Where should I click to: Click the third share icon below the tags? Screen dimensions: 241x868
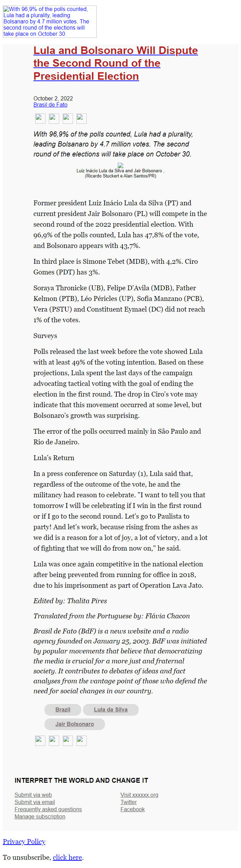click(x=68, y=740)
